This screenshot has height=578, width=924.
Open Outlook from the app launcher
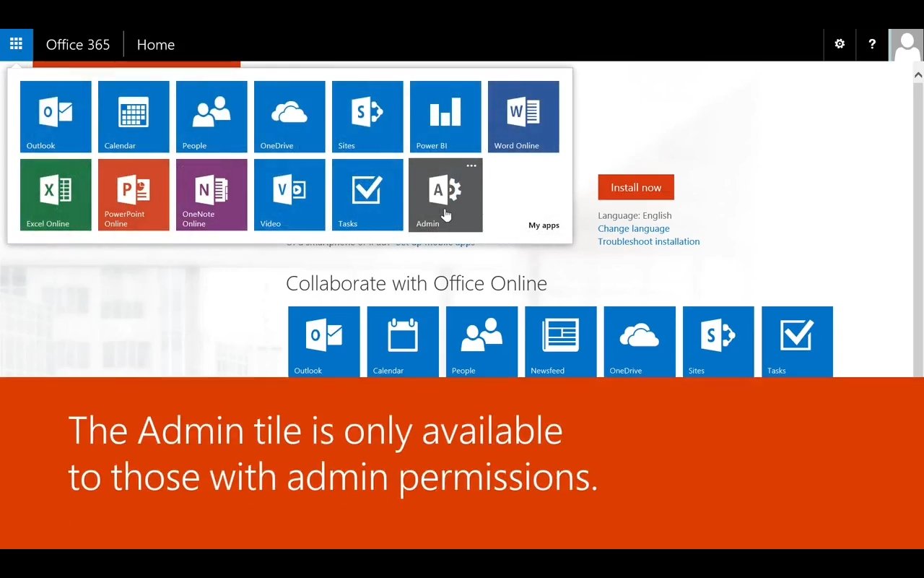[x=56, y=117]
